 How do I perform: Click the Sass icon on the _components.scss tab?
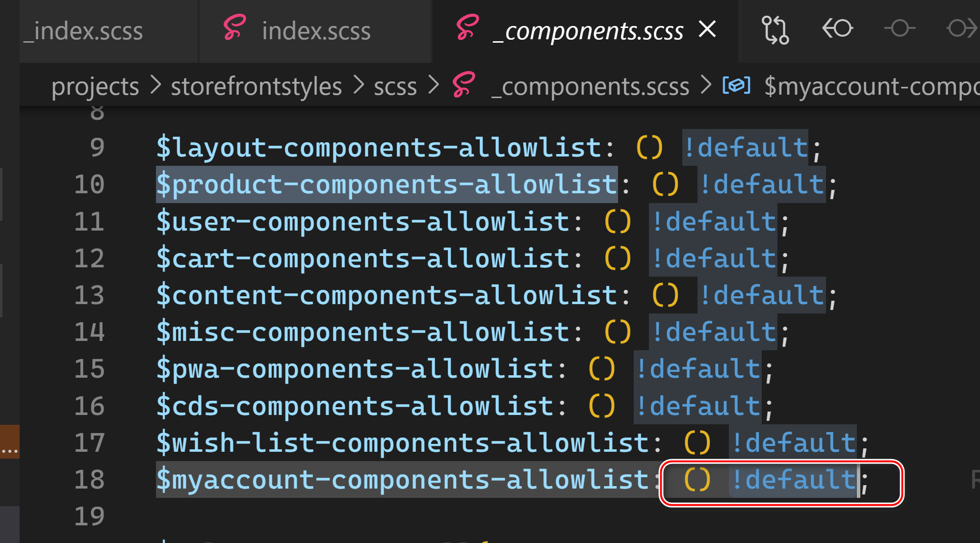(x=467, y=28)
